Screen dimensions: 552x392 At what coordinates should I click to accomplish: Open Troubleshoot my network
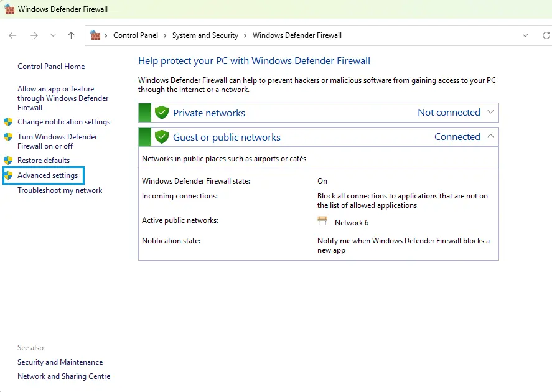tap(60, 190)
